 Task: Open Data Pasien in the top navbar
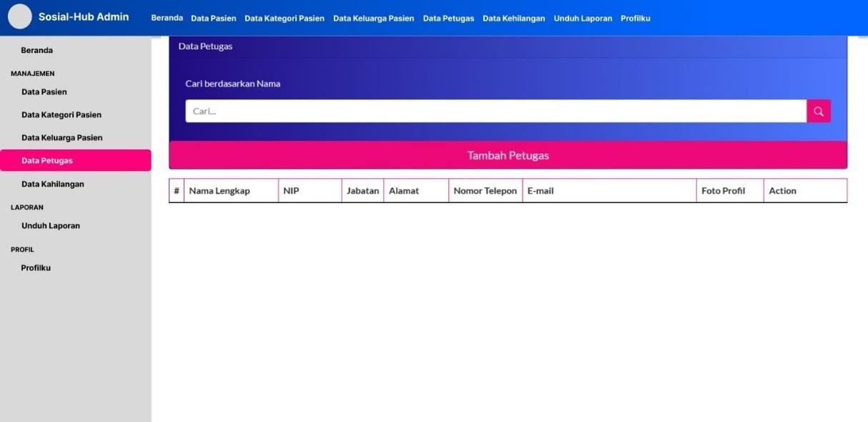pyautogui.click(x=213, y=19)
